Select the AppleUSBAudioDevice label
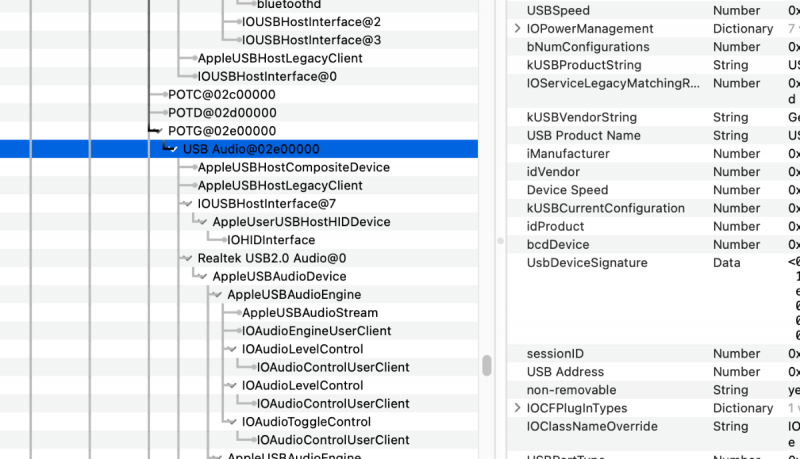Screen dimensions: 800x459 (x=280, y=276)
